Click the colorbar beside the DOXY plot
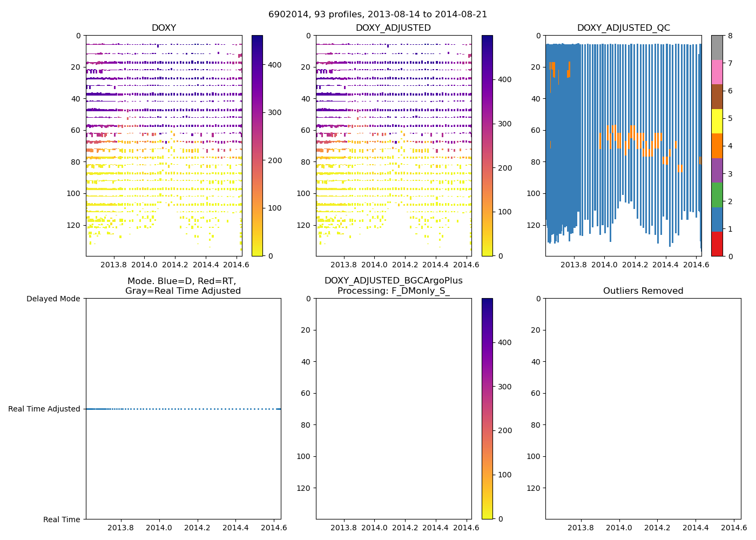 (257, 146)
